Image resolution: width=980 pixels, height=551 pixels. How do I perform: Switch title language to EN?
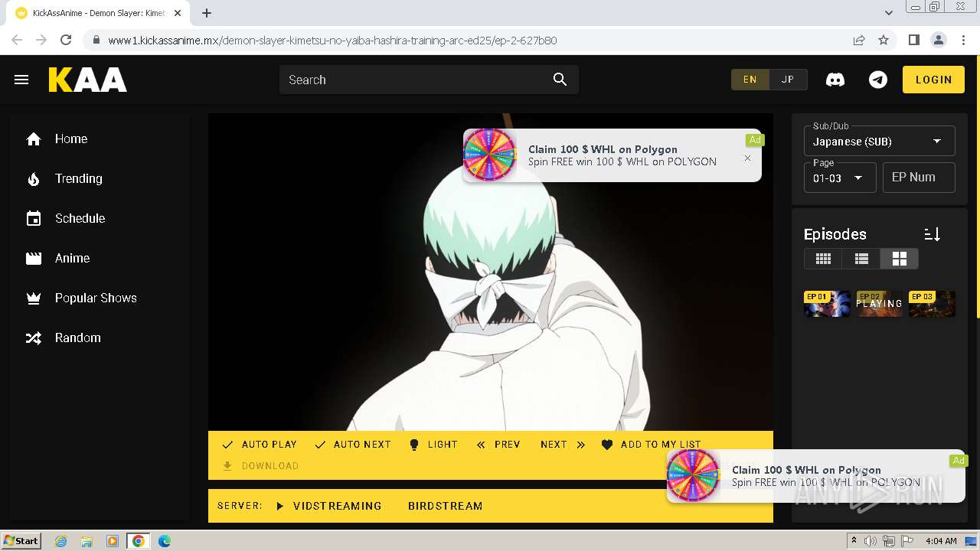point(750,80)
